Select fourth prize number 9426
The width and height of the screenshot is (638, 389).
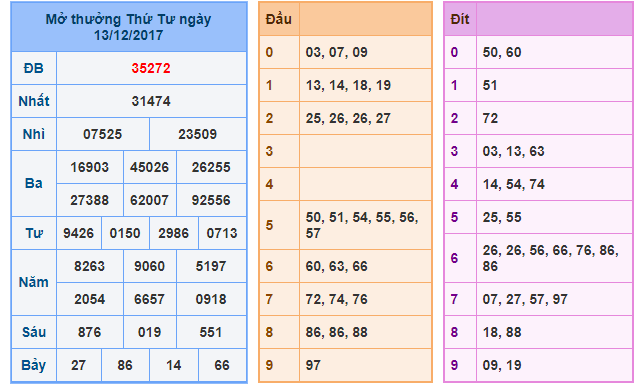(x=79, y=233)
